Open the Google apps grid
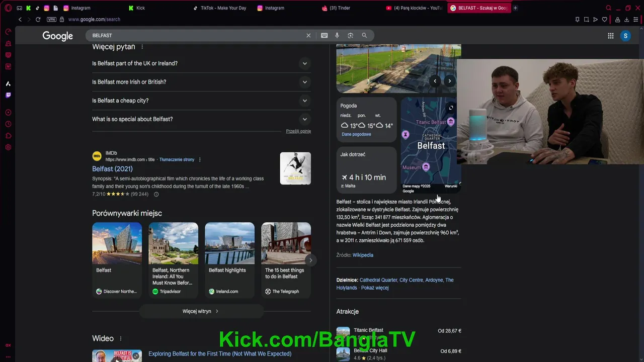 (x=610, y=36)
